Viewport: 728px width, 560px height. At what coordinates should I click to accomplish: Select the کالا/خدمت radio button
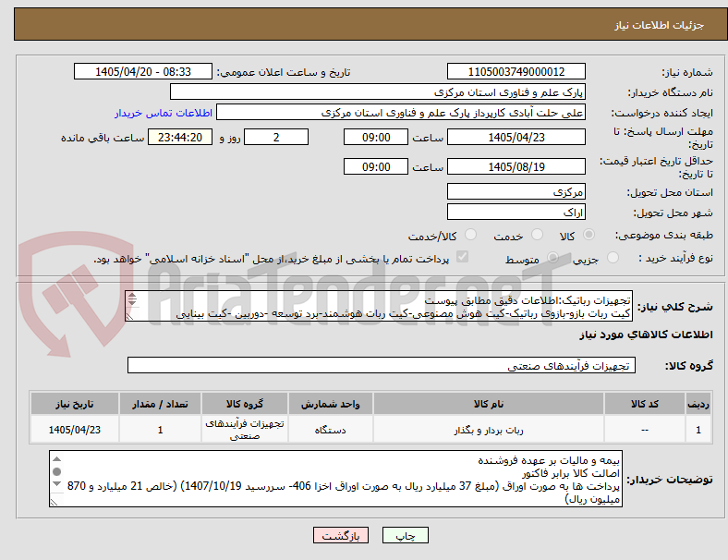click(471, 235)
